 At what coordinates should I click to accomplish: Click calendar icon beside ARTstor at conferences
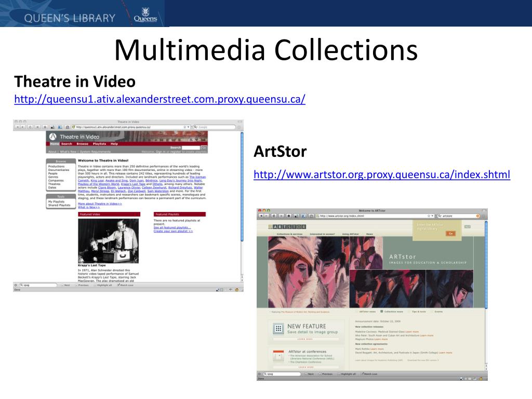point(278,356)
